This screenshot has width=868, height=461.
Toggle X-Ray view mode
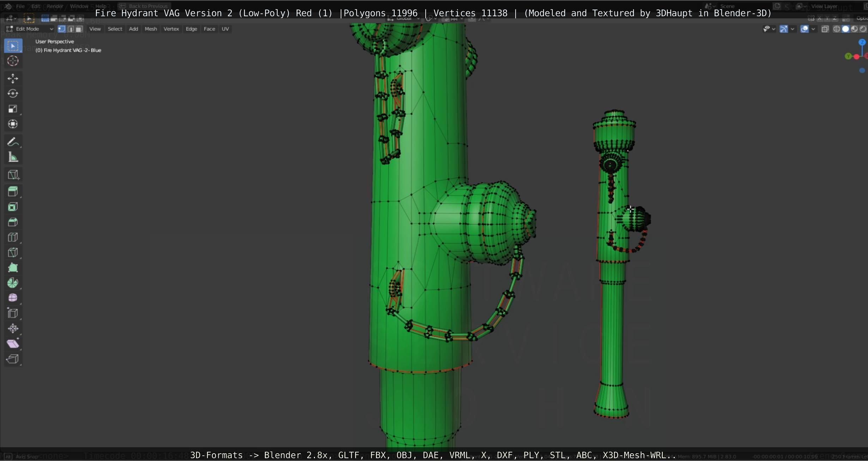825,29
